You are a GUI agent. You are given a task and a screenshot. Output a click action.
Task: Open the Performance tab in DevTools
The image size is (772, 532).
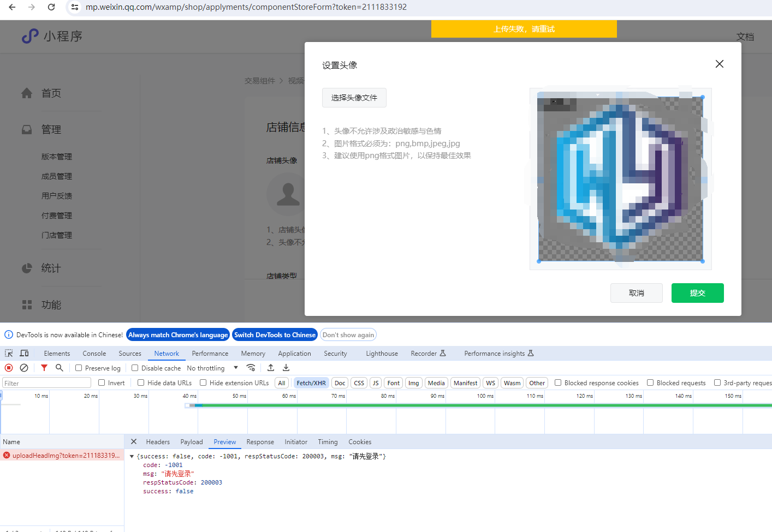(210, 354)
